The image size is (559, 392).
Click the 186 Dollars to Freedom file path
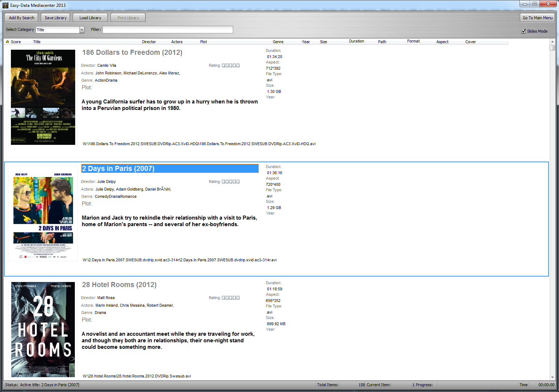click(199, 144)
